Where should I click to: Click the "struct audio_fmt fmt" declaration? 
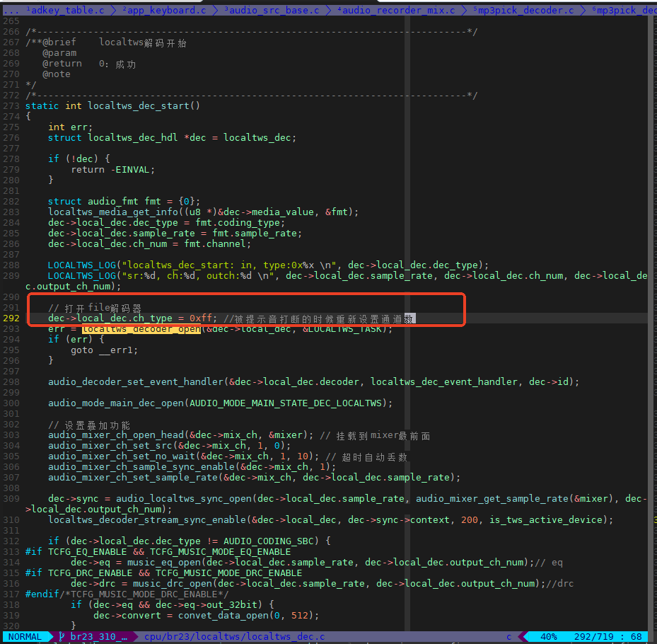coord(105,201)
